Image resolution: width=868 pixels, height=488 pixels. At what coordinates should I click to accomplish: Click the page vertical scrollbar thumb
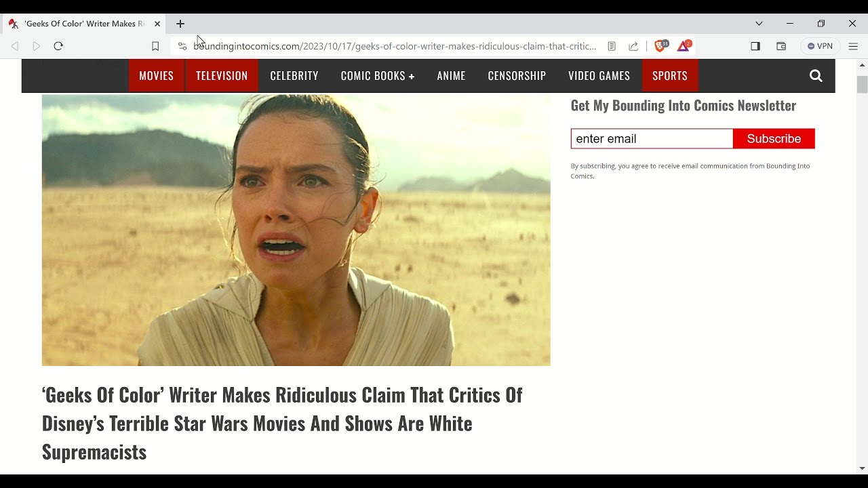click(862, 85)
